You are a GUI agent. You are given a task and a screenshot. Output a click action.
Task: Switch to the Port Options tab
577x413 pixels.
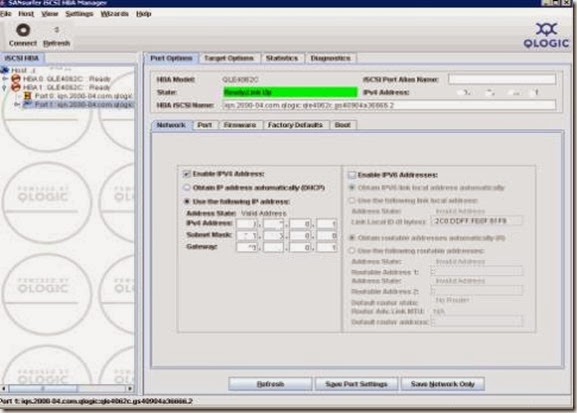coord(171,58)
